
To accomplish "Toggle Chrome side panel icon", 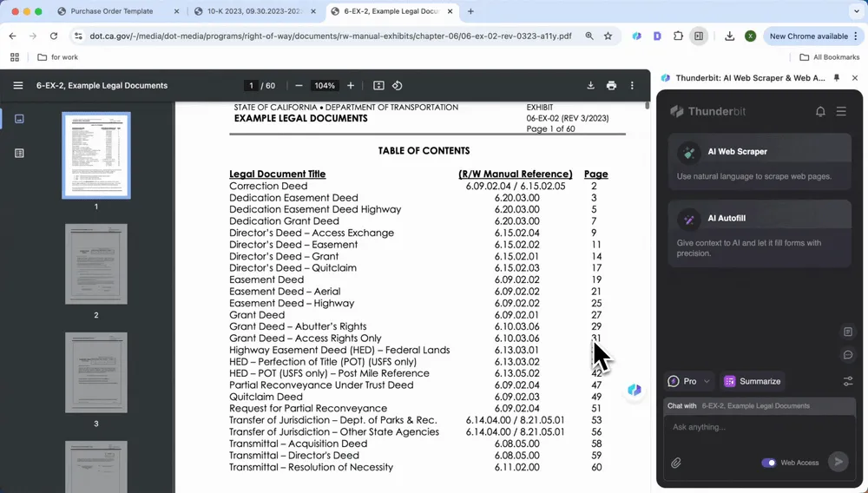I will (x=699, y=36).
